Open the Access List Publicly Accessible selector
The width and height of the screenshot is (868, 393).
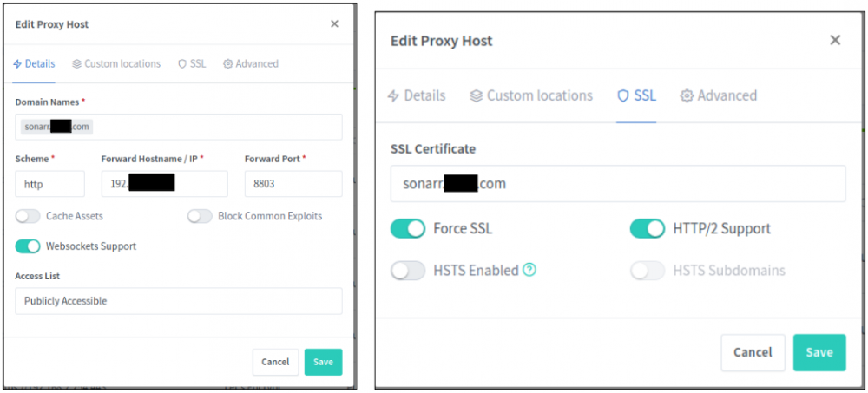178,301
